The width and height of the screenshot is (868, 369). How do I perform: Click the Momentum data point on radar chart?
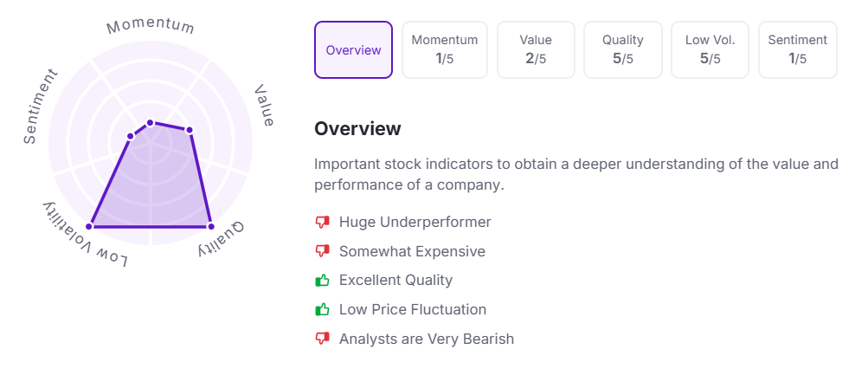click(151, 123)
